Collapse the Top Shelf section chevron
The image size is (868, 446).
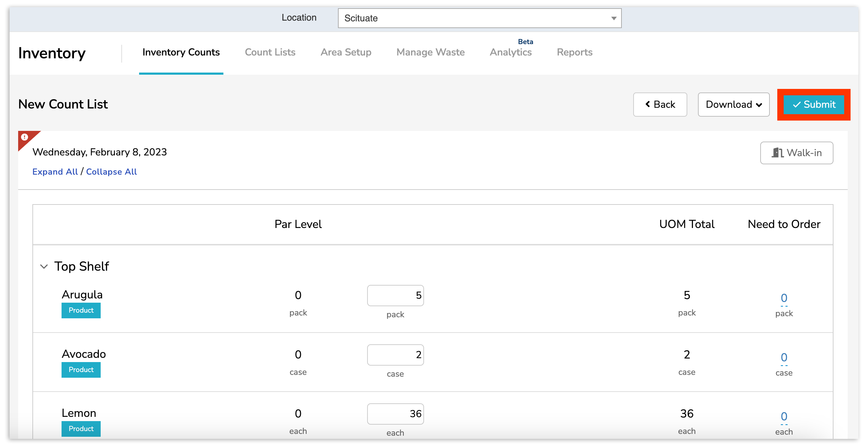(44, 266)
